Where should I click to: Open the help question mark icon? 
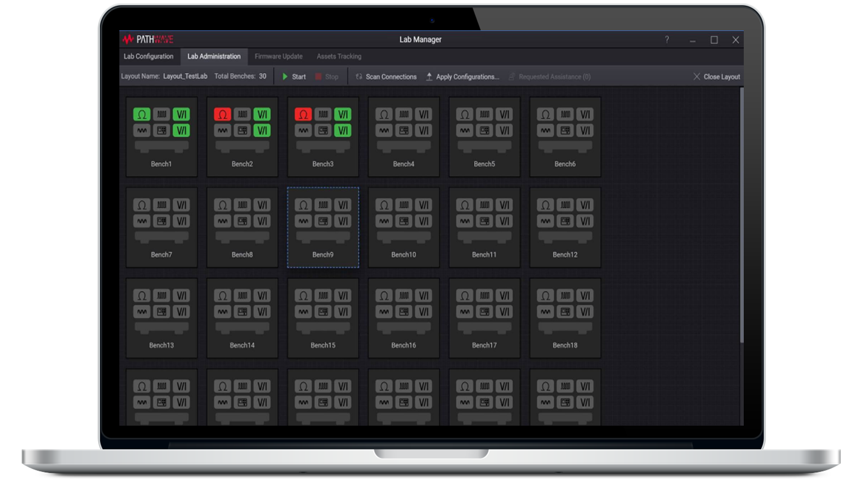667,40
